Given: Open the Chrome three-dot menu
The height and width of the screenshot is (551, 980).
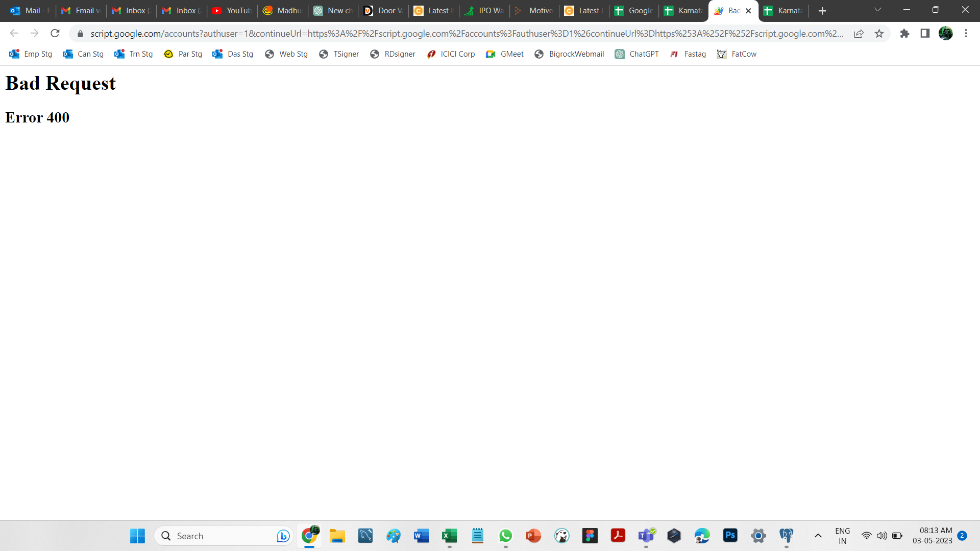Looking at the screenshot, I should [x=966, y=34].
